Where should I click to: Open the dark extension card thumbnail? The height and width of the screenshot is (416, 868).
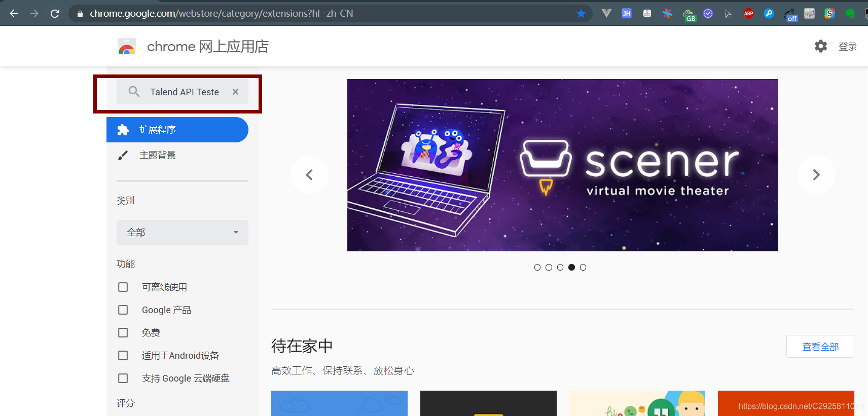tap(488, 403)
